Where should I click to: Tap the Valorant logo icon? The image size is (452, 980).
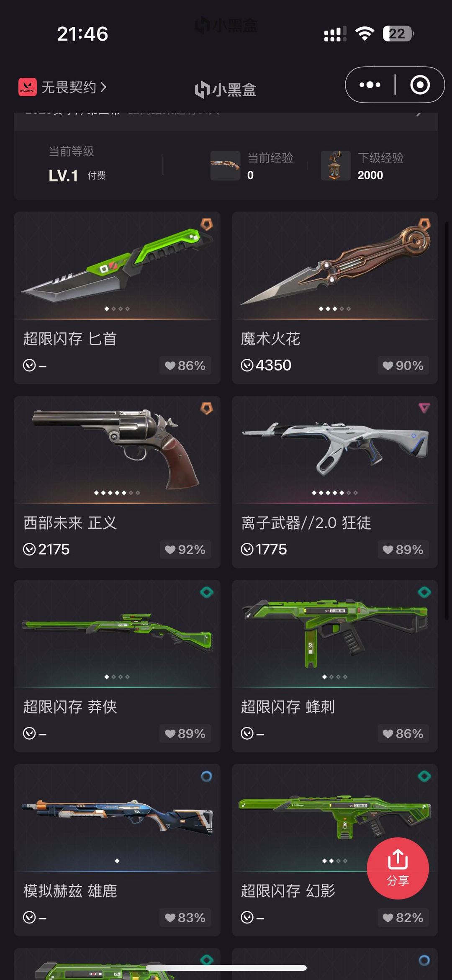pyautogui.click(x=28, y=87)
